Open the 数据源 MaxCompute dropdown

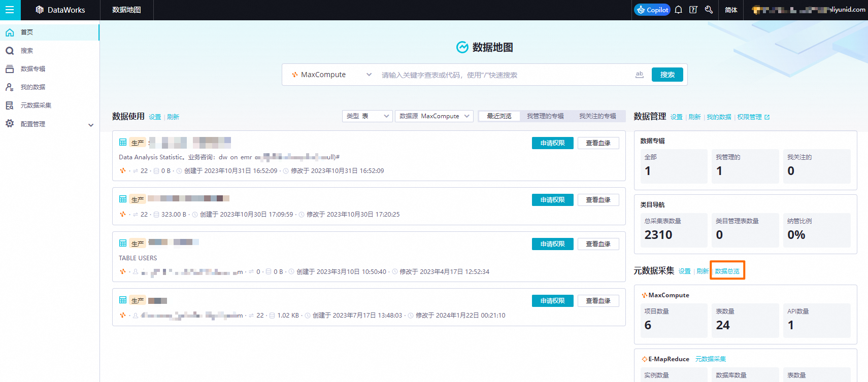435,116
